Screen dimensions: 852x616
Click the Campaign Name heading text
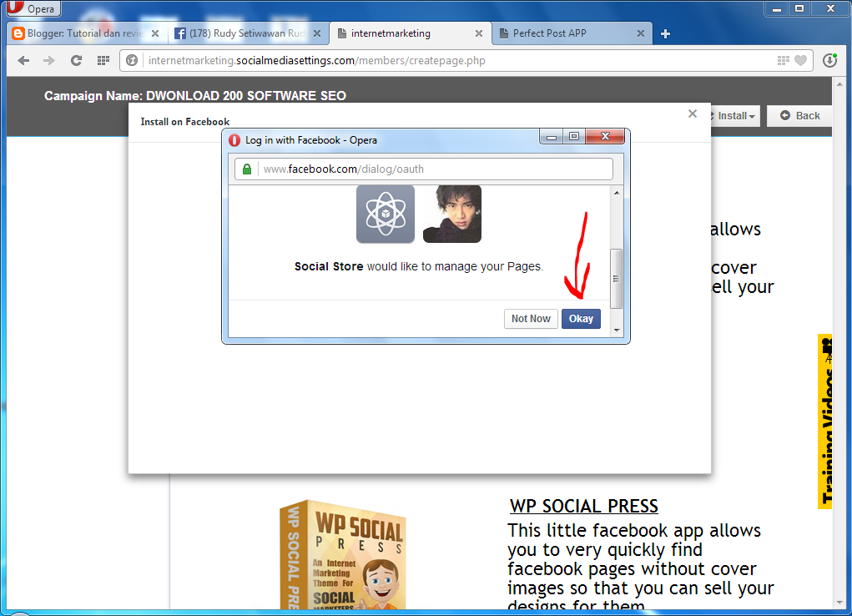click(195, 96)
